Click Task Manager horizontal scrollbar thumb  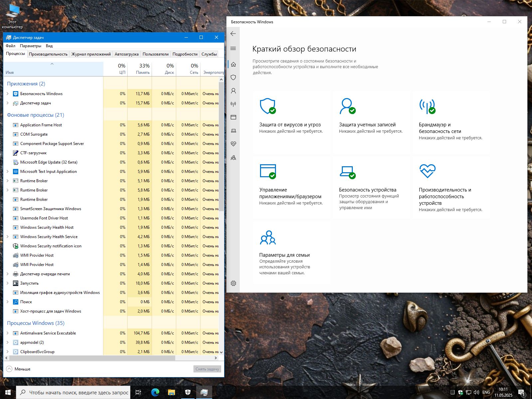tap(92, 358)
